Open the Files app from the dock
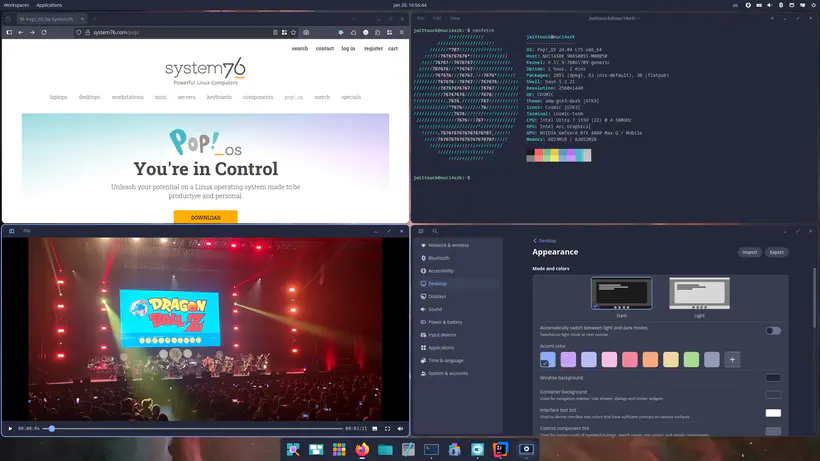 pos(385,450)
